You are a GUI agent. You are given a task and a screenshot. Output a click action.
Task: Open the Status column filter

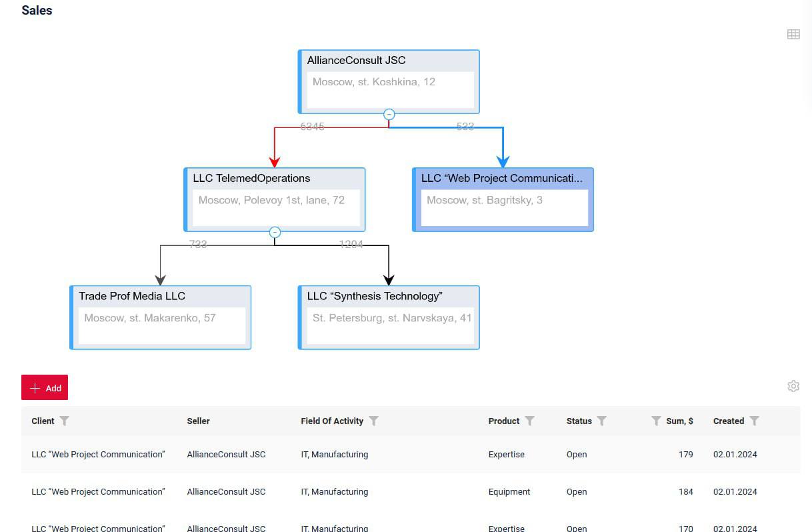602,421
